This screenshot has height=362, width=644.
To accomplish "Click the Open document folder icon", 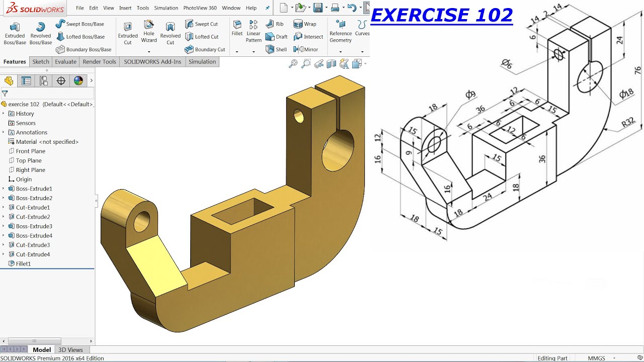I will tap(300, 8).
